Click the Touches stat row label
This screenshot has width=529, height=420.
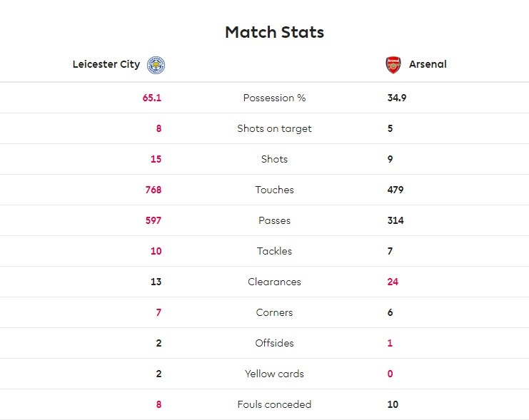[274, 190]
